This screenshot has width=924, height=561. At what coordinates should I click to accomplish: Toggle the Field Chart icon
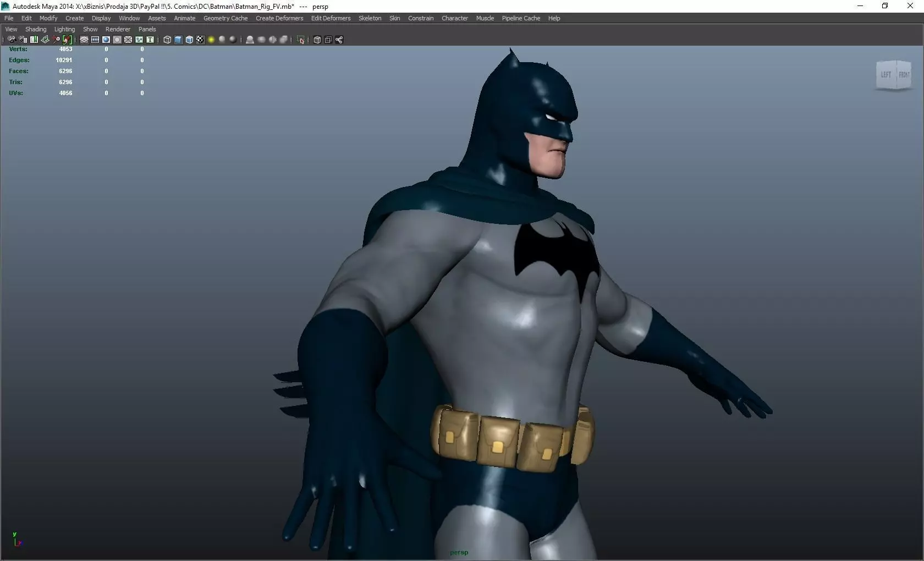128,40
